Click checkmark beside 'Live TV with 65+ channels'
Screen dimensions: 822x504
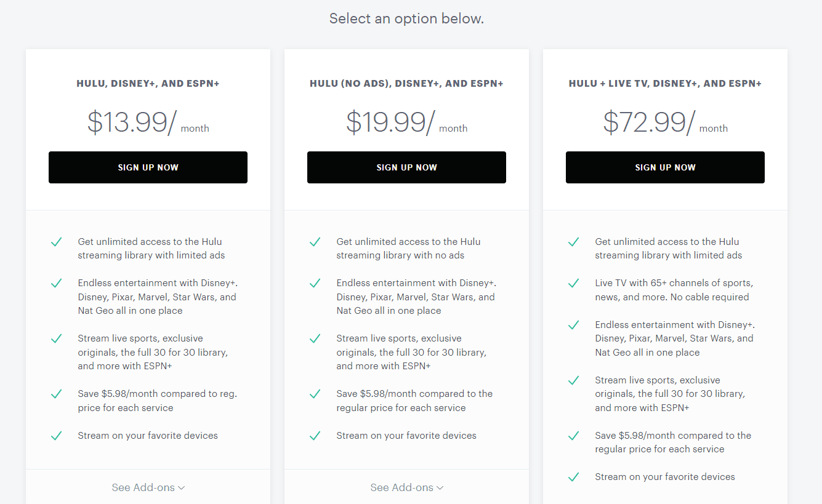[573, 283]
